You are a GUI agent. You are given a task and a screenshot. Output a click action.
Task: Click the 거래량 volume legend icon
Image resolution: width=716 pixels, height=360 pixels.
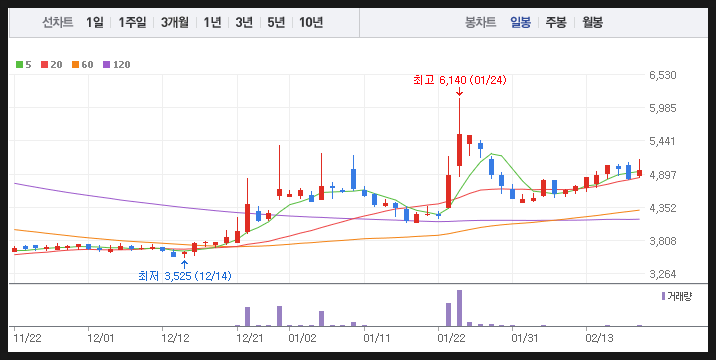point(663,296)
